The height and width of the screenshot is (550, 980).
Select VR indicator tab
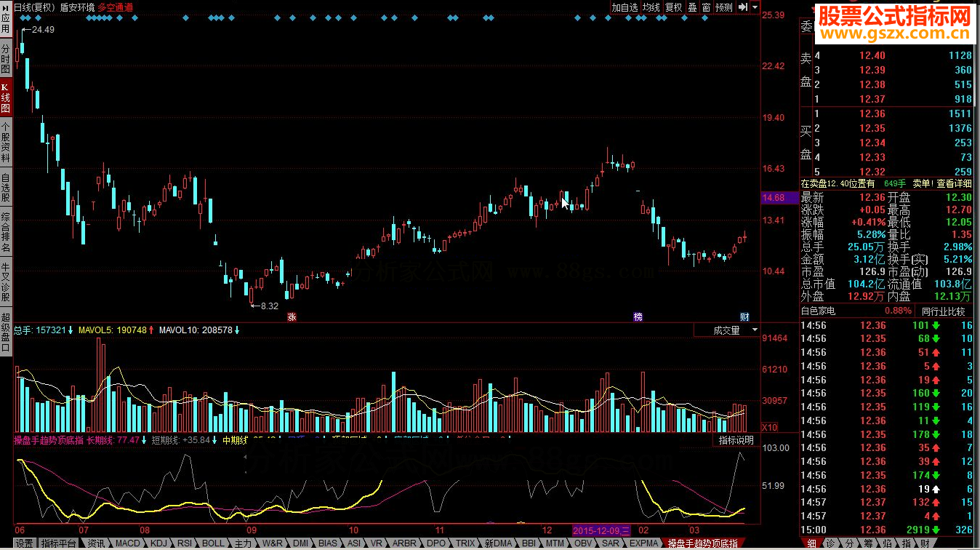coord(377,543)
